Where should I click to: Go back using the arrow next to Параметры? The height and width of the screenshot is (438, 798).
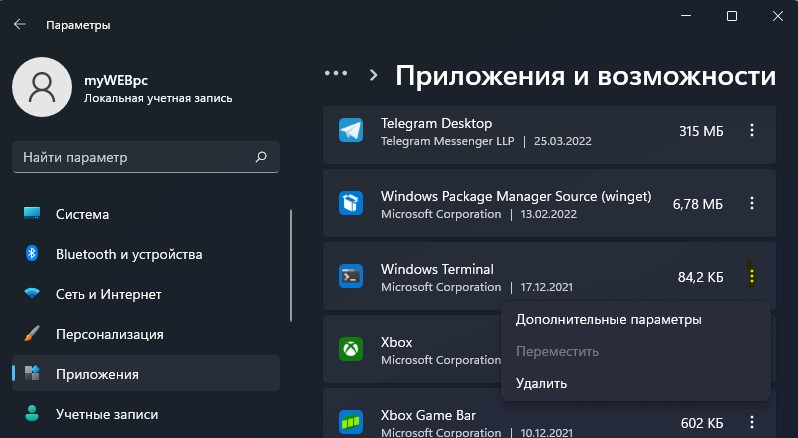[20, 24]
